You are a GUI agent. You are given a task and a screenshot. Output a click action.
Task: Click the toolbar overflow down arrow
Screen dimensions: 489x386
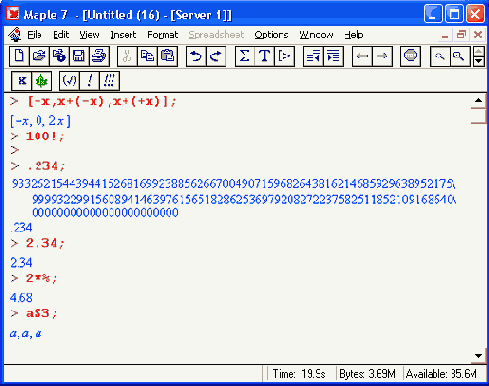[x=479, y=61]
